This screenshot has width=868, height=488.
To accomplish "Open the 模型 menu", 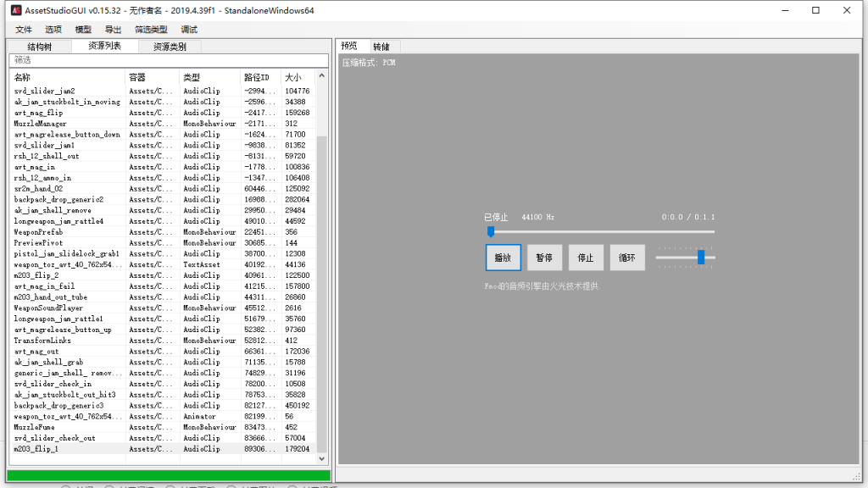I will (83, 30).
